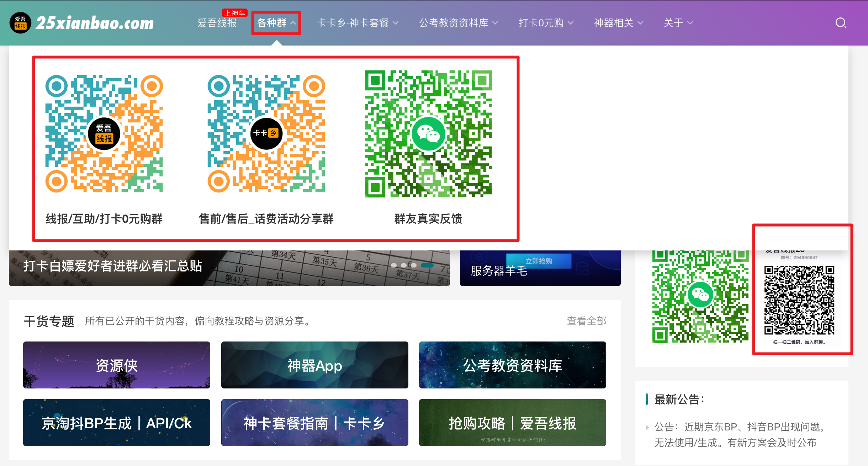The height and width of the screenshot is (466, 868).
Task: Expand the 神器相关 menu
Action: (x=619, y=23)
